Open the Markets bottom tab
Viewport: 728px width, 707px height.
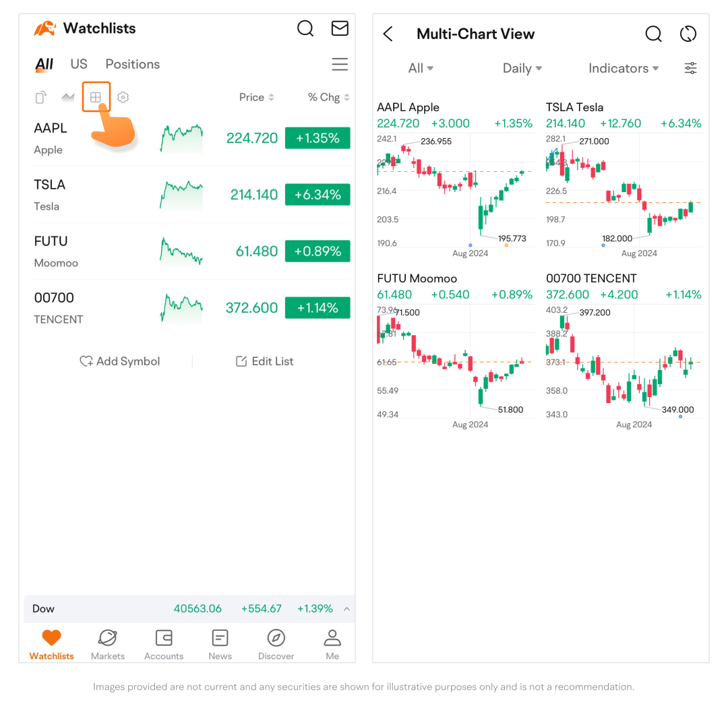point(107,644)
